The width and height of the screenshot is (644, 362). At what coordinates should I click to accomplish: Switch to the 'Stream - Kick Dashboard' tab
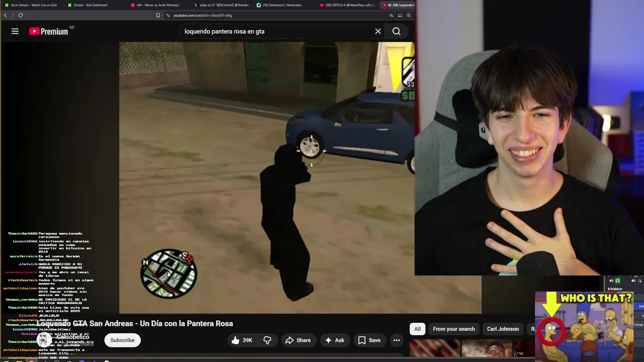[91, 5]
